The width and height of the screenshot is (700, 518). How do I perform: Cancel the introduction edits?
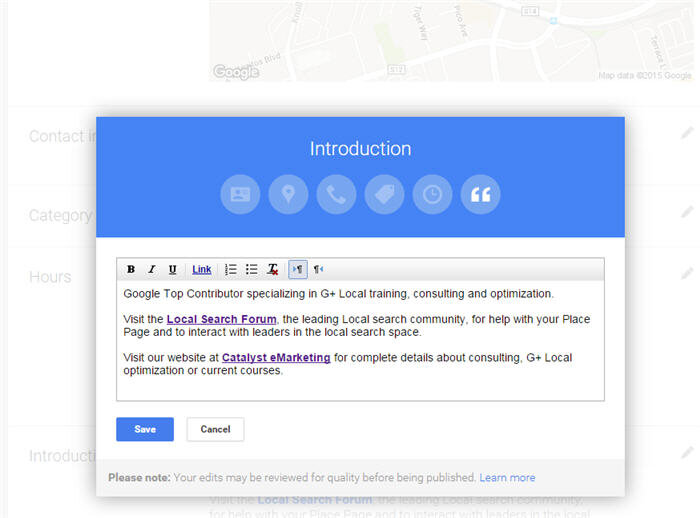coord(215,429)
